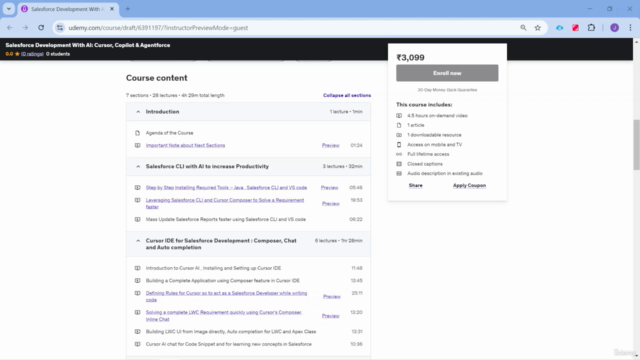Open Chrome three-dot menu
The image size is (640, 360).
(x=630, y=28)
